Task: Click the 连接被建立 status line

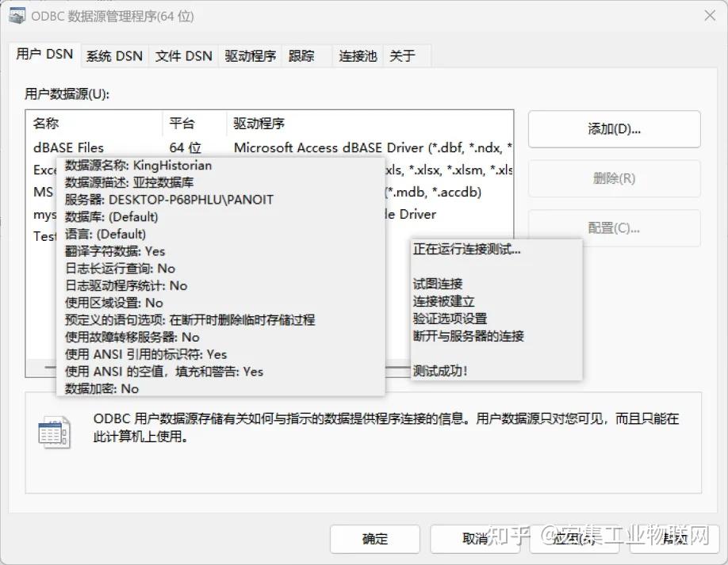Action: coord(443,302)
